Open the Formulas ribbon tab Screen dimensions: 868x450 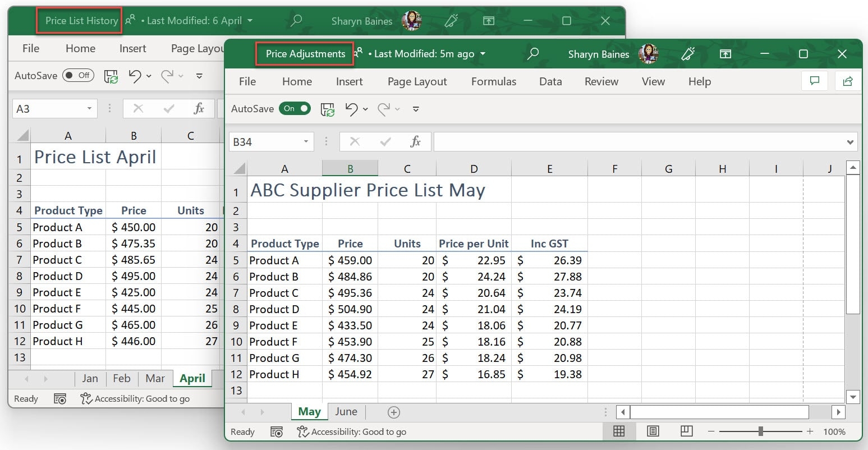[493, 81]
